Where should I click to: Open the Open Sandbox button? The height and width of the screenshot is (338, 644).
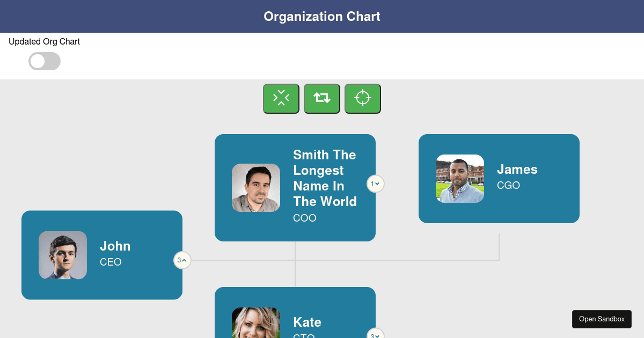tap(602, 319)
